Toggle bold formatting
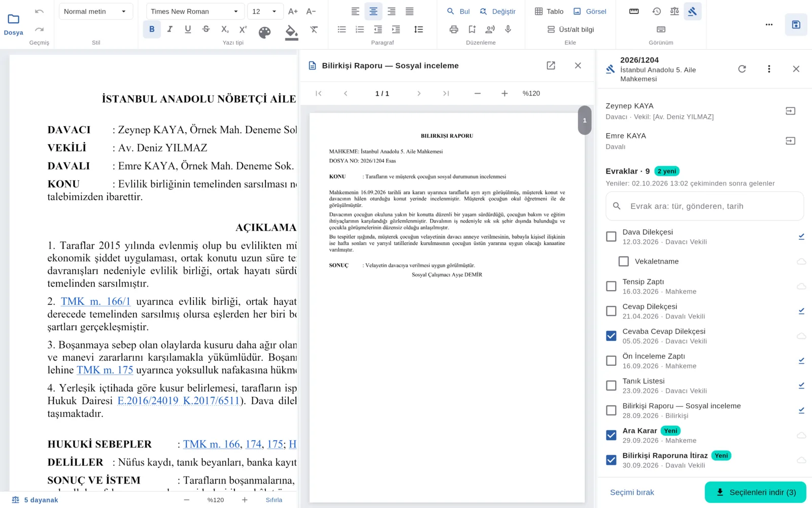The image size is (812, 508). click(152, 29)
